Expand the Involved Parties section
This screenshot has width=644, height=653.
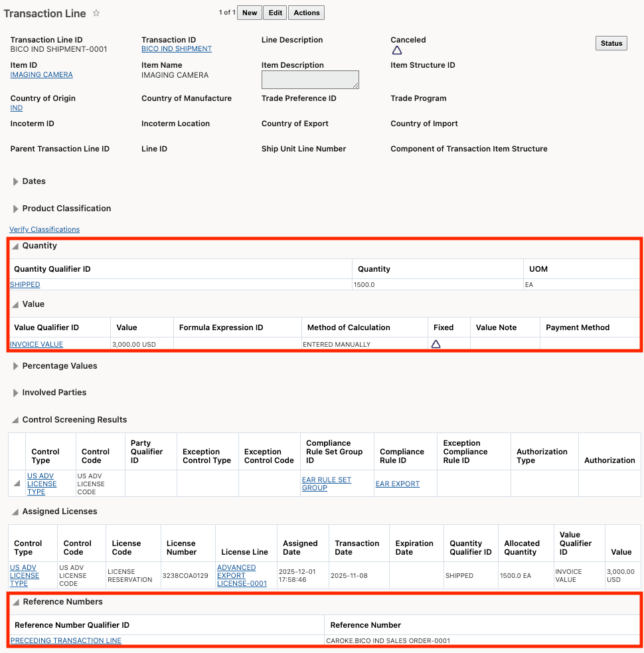click(x=16, y=392)
